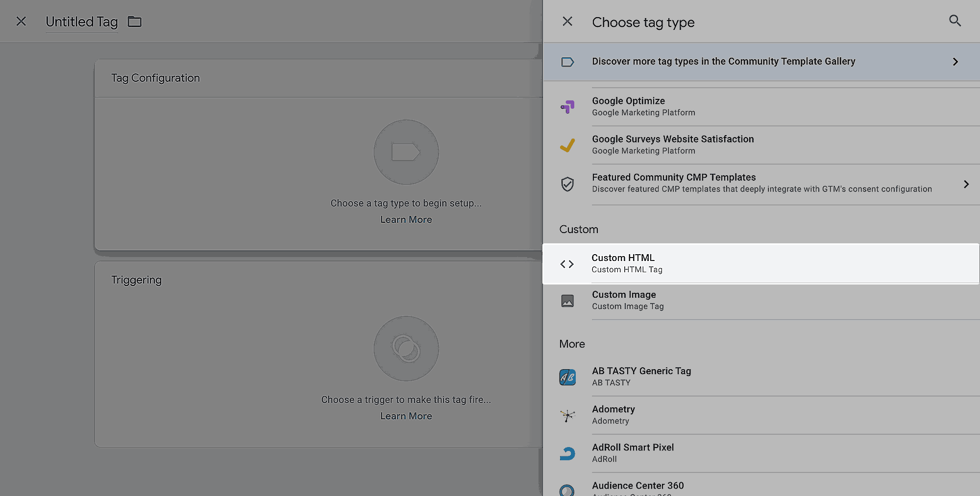The width and height of the screenshot is (980, 496).
Task: Click the Custom HTML code brackets icon
Action: point(567,264)
